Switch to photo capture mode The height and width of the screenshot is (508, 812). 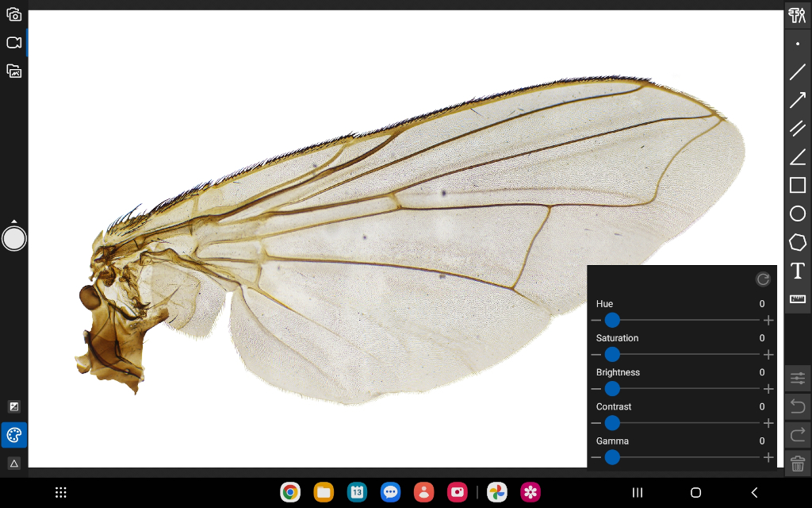click(x=14, y=14)
